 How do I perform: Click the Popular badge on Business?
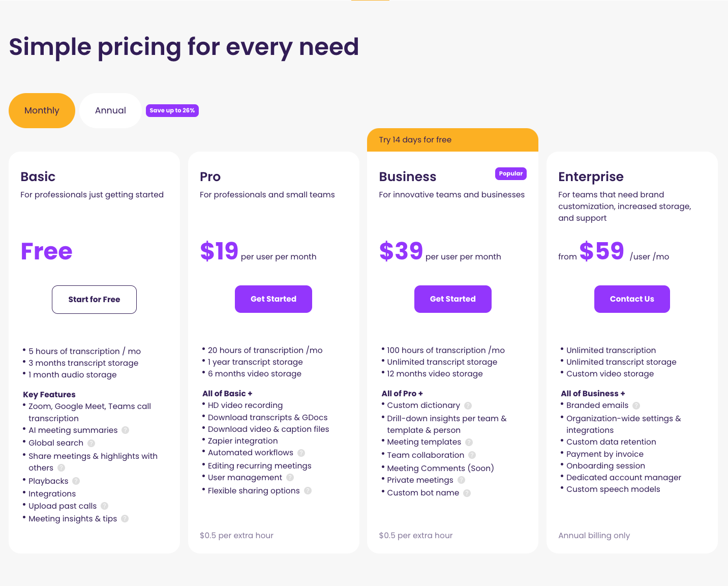click(x=511, y=173)
